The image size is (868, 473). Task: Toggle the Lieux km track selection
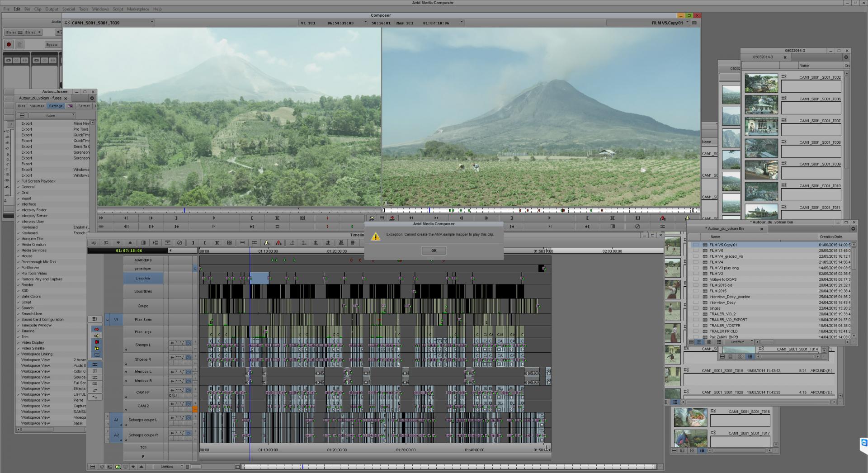tap(143, 278)
